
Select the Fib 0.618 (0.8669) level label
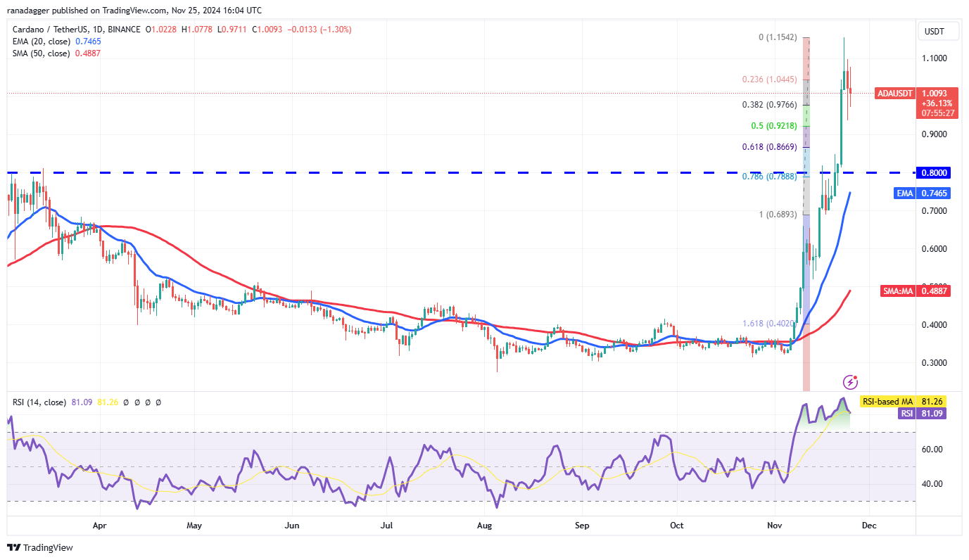[769, 147]
